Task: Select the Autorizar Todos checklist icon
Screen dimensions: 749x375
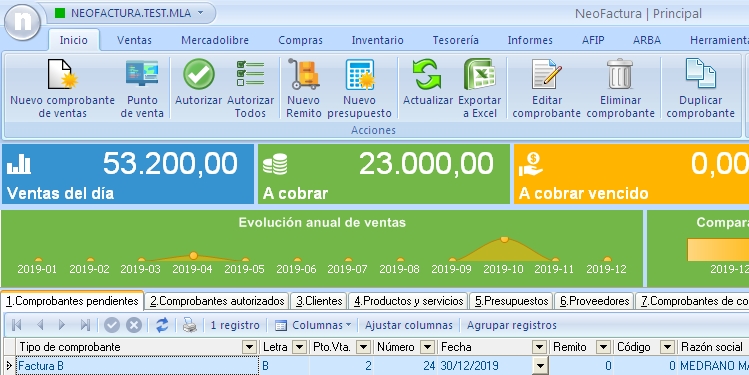Action: (250, 74)
